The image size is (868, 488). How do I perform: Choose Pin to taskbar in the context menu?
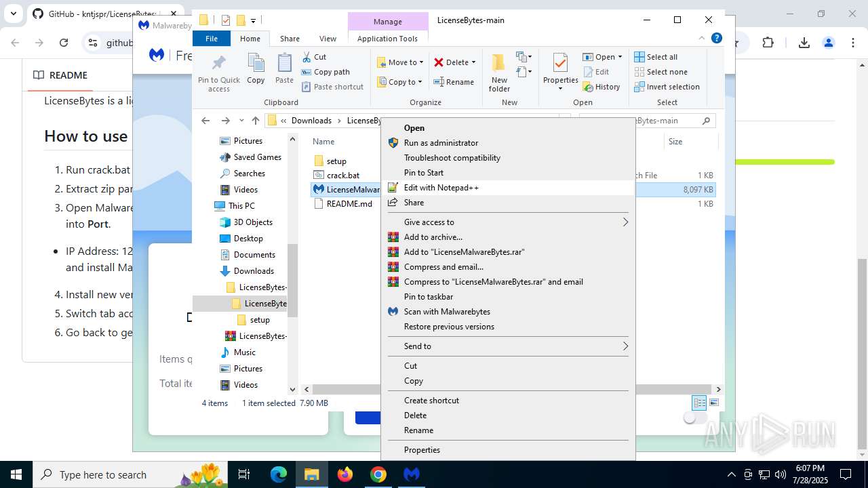point(509,296)
